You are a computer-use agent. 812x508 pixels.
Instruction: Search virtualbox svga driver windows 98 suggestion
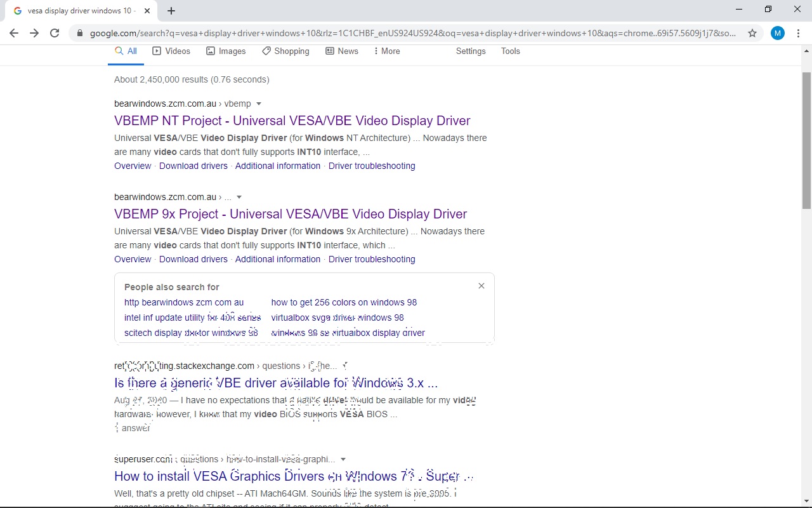tap(337, 317)
